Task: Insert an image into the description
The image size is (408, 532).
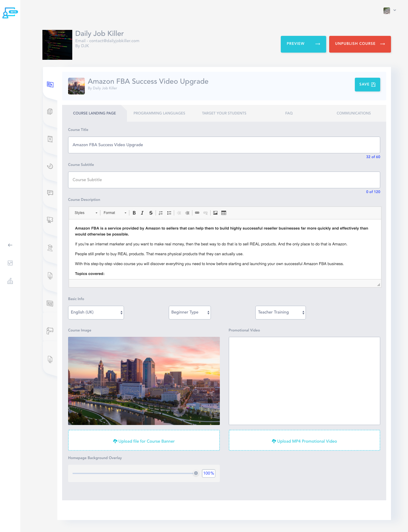Action: [x=215, y=213]
